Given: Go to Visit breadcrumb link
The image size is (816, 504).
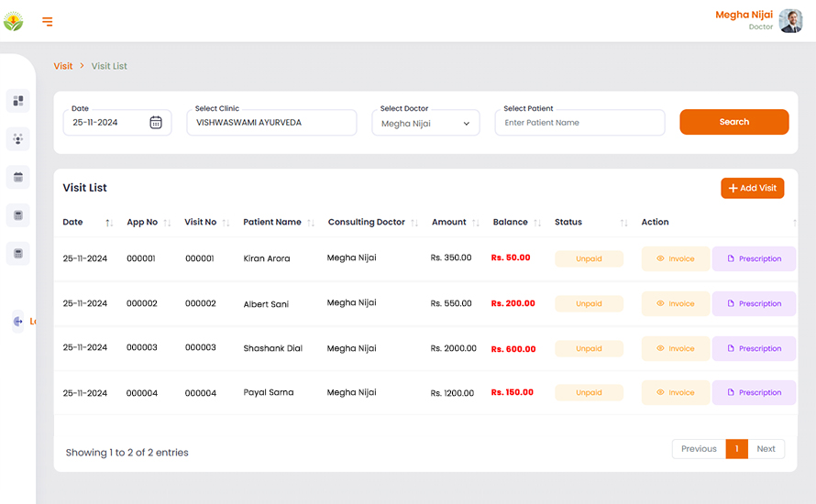Looking at the screenshot, I should coord(63,66).
